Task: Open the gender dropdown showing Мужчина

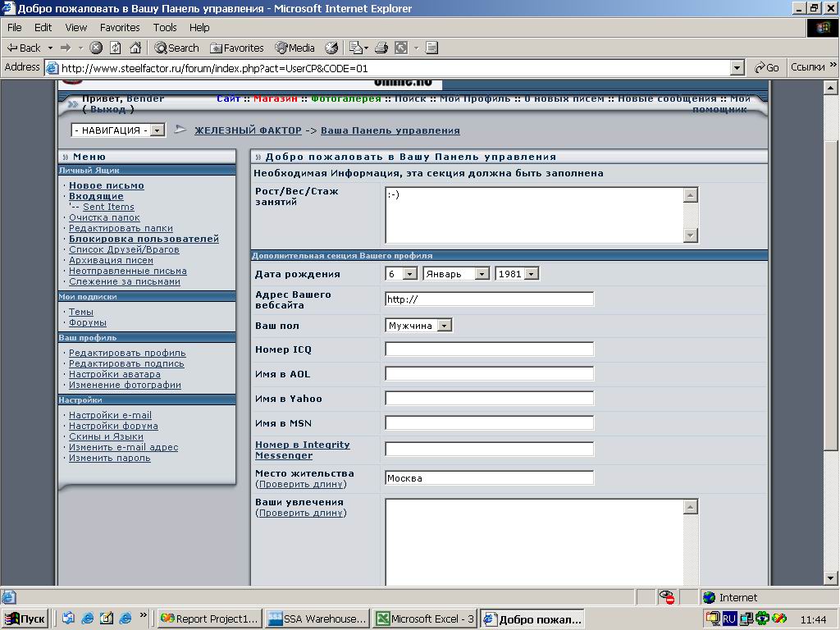Action: (x=444, y=326)
